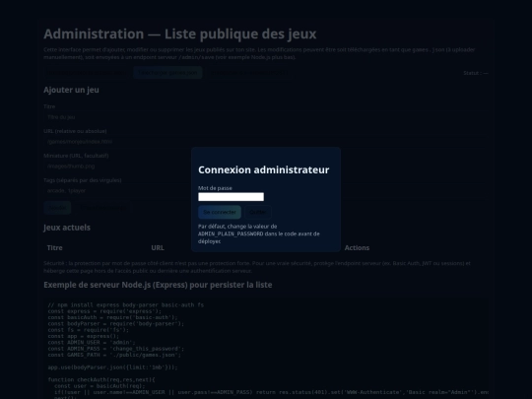This screenshot has width=532, height=399.
Task: Click the Mot de passe password field
Action: (x=231, y=197)
